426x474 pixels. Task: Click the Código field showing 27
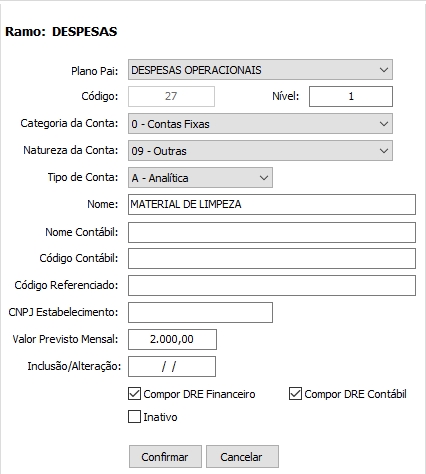171,96
